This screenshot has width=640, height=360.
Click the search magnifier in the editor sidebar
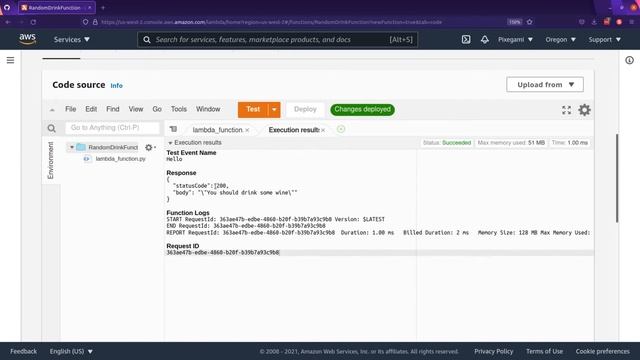point(51,129)
